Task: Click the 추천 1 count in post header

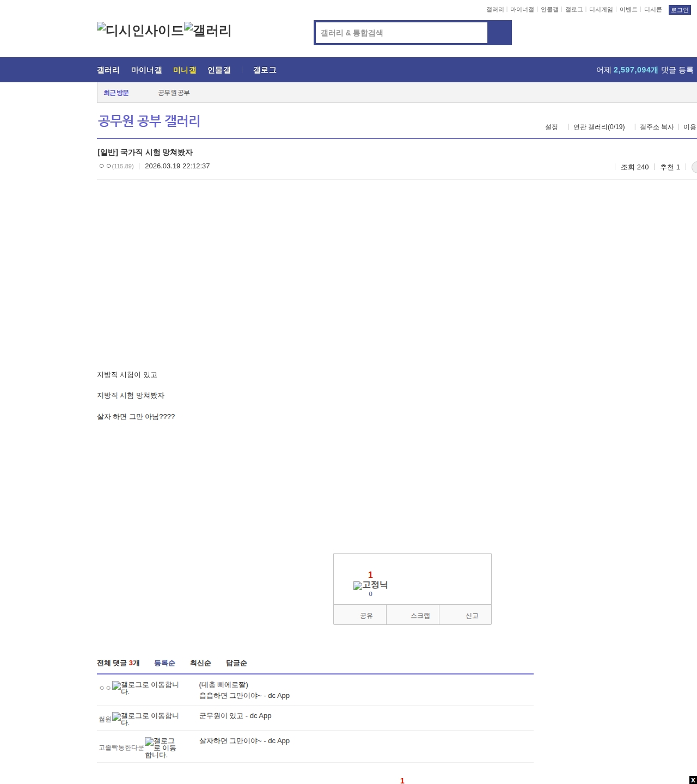Action: pyautogui.click(x=670, y=167)
